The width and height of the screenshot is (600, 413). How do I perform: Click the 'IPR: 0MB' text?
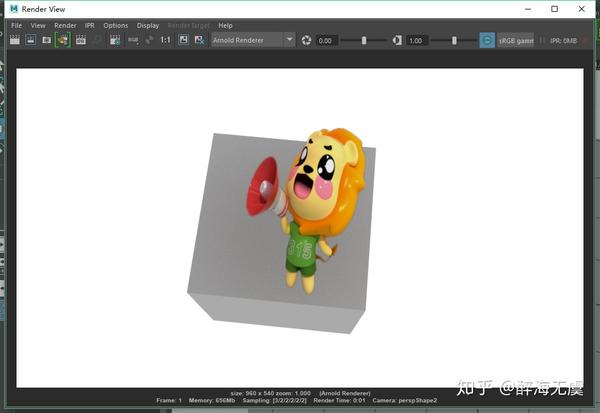point(563,41)
